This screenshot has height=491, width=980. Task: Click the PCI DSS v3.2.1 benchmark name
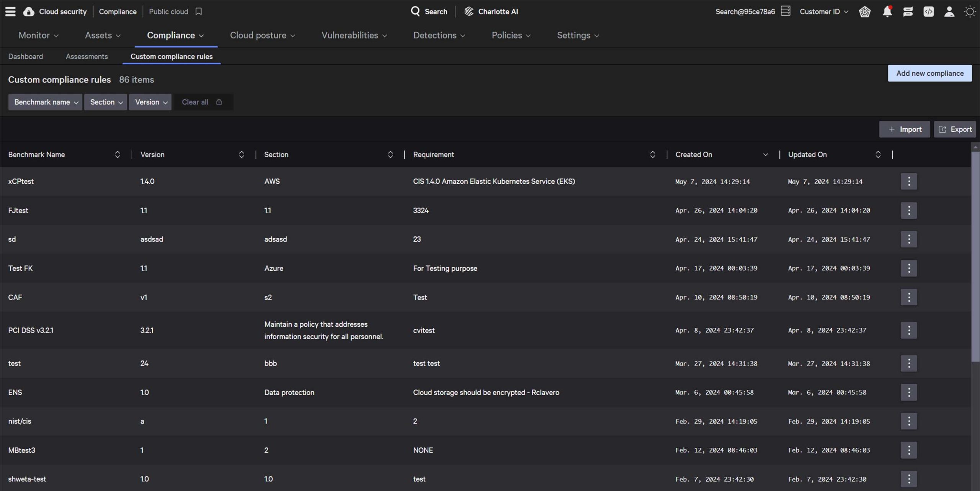[x=31, y=330]
